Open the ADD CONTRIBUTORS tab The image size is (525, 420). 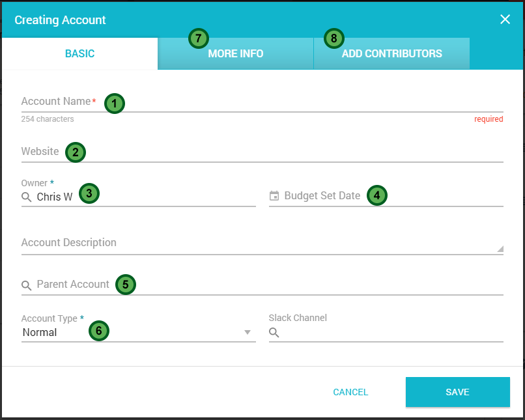coord(391,53)
